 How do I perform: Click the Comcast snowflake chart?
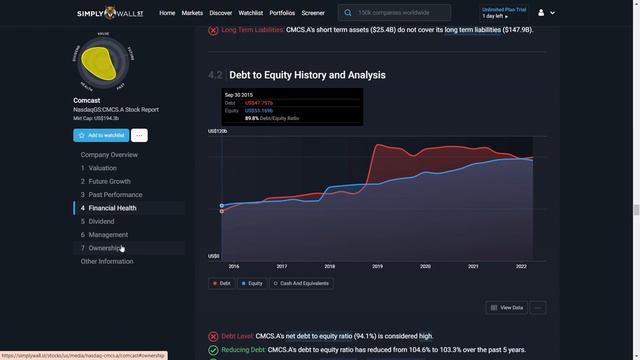click(x=103, y=62)
